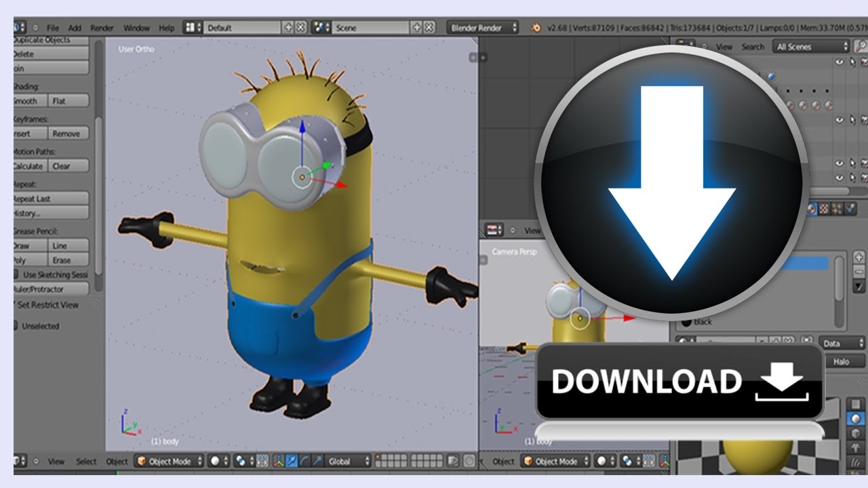Open the Help menu
Viewport: 868px width, 488px height.
click(x=167, y=28)
